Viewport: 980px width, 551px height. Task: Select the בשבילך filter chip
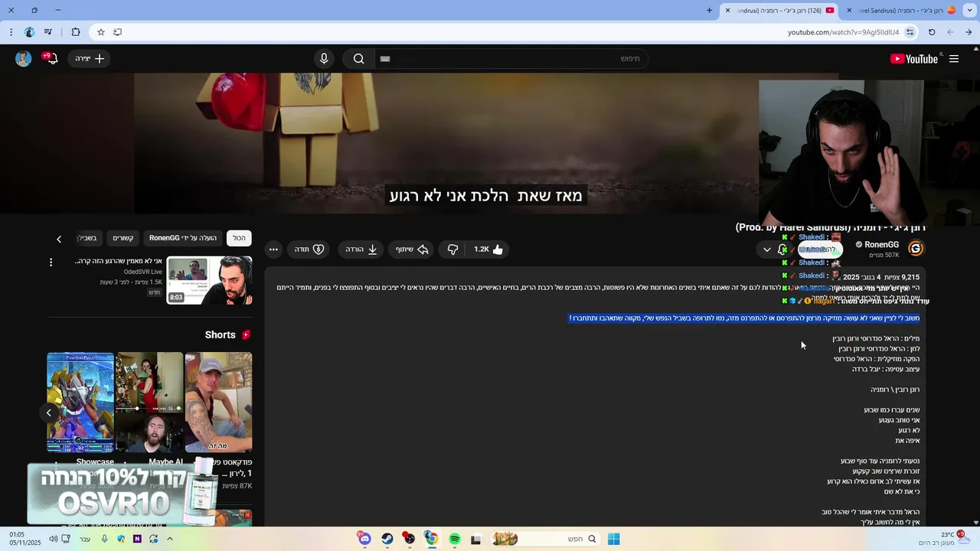(x=88, y=238)
